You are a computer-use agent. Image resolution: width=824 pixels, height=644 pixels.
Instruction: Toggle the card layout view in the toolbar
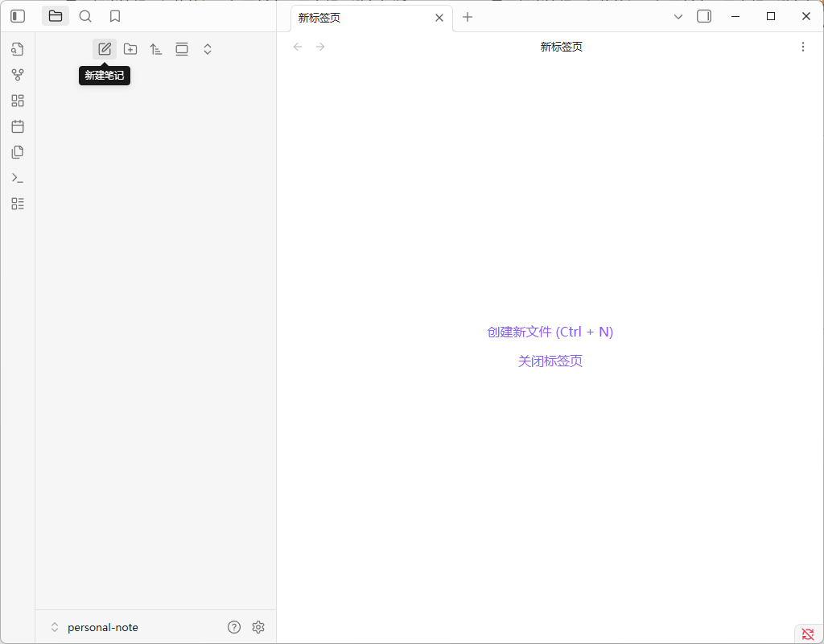(x=182, y=49)
